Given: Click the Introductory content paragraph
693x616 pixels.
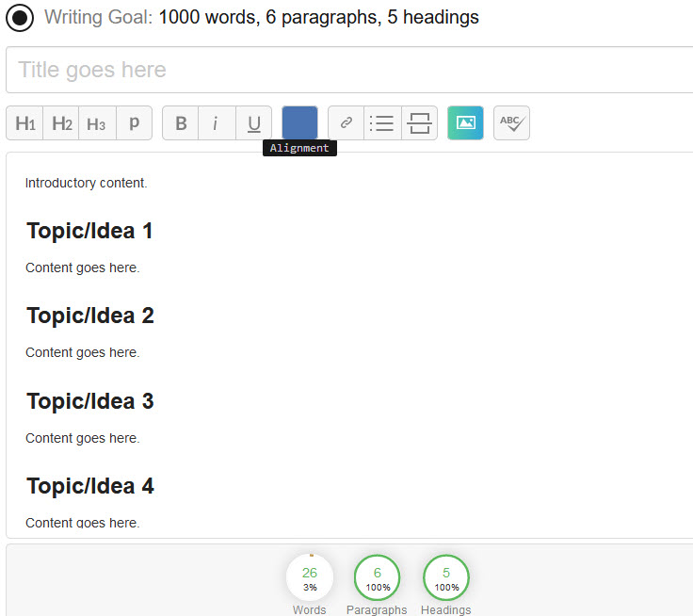Looking at the screenshot, I should pos(87,183).
